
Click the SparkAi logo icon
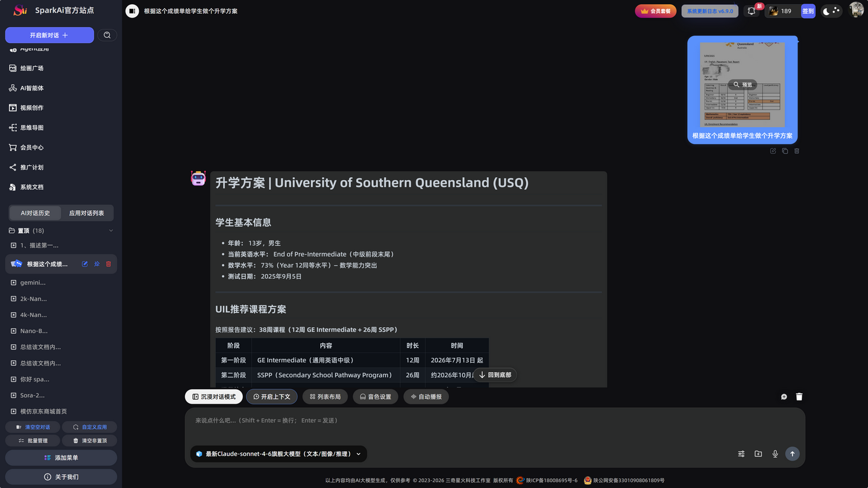20,10
